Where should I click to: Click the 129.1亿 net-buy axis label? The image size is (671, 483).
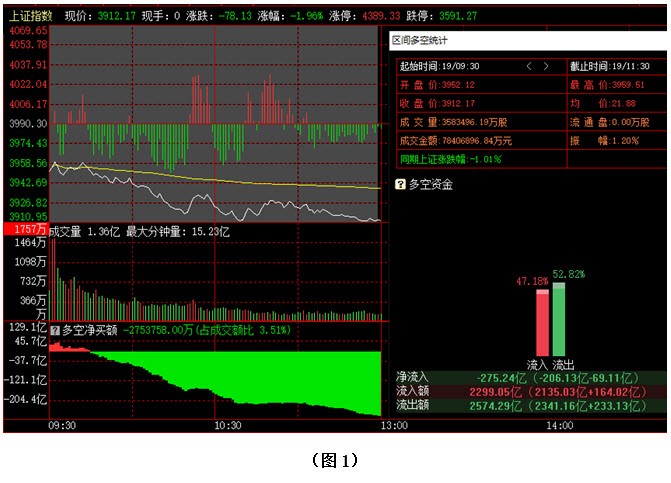(28, 327)
